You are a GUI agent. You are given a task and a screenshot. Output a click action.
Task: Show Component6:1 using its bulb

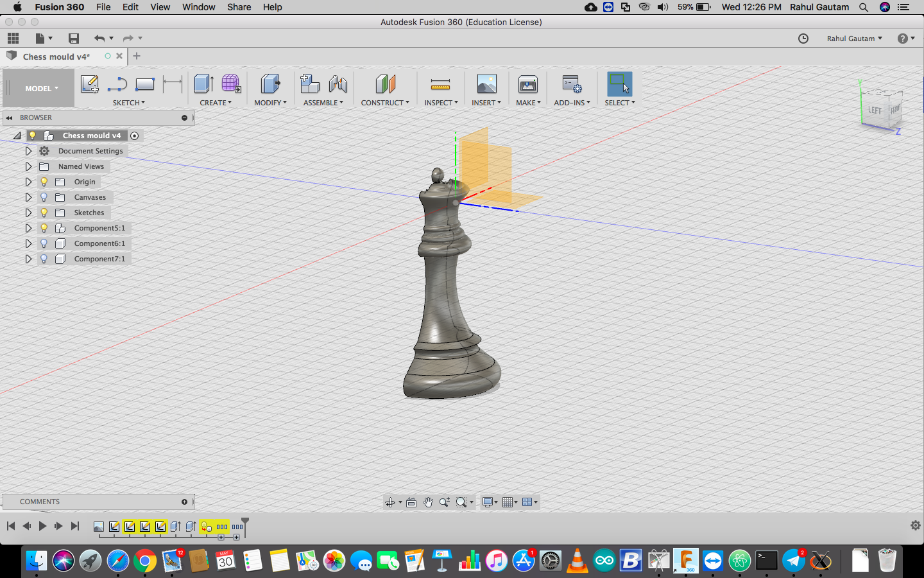click(x=44, y=243)
